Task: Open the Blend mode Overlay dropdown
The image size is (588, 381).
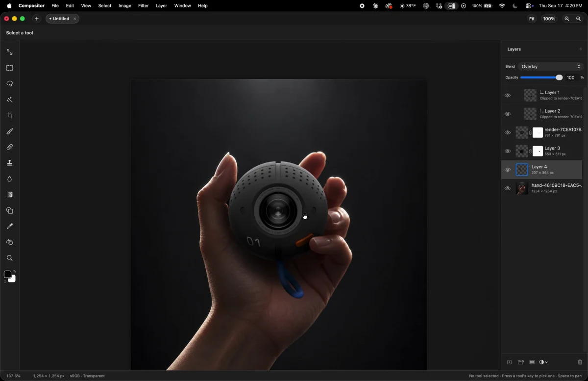Action: (551, 67)
